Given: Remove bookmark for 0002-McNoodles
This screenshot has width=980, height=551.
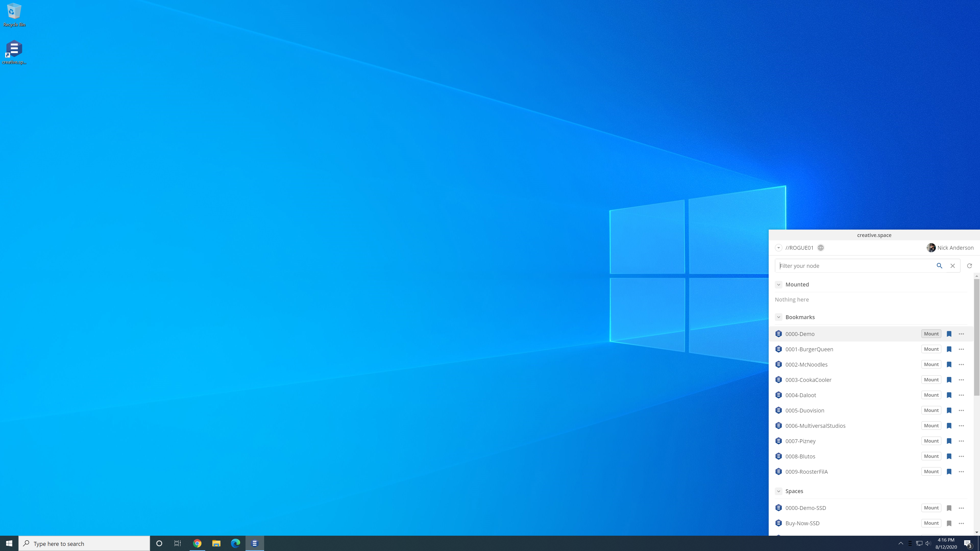Looking at the screenshot, I should pyautogui.click(x=949, y=364).
